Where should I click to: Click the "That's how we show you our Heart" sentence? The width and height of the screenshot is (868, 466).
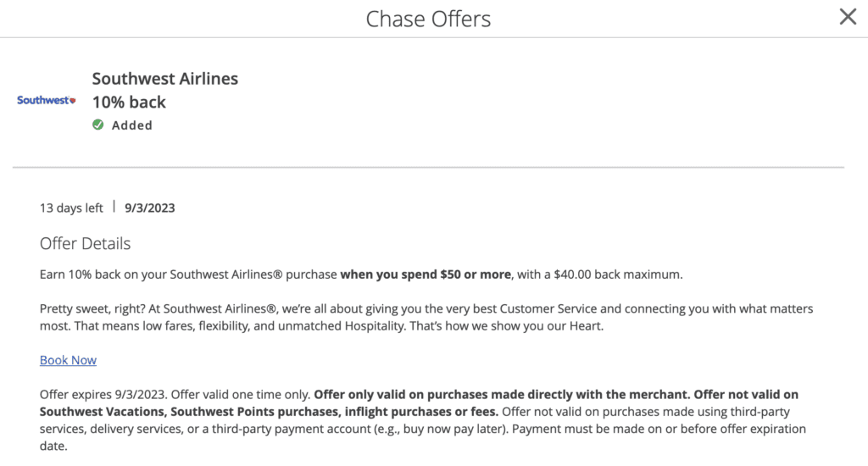coord(500,326)
